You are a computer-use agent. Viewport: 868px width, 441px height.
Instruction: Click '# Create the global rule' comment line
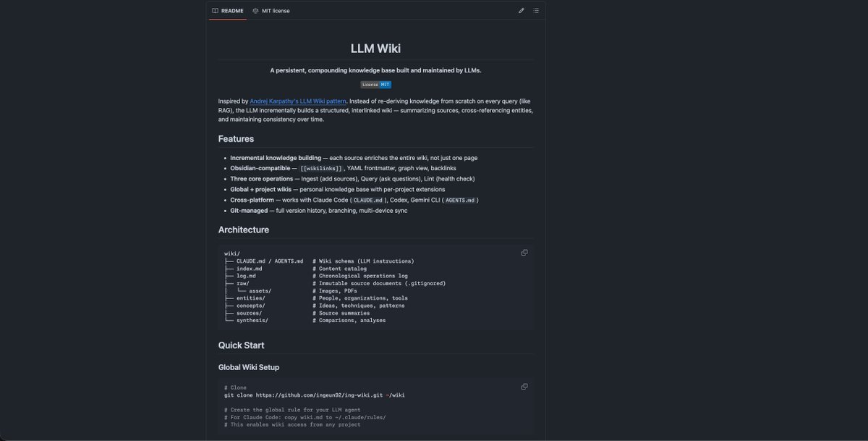[292, 410]
